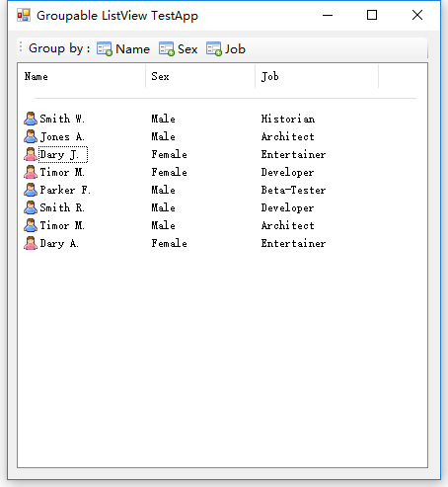Sort by the Job column header
448x487 pixels.
[317, 76]
